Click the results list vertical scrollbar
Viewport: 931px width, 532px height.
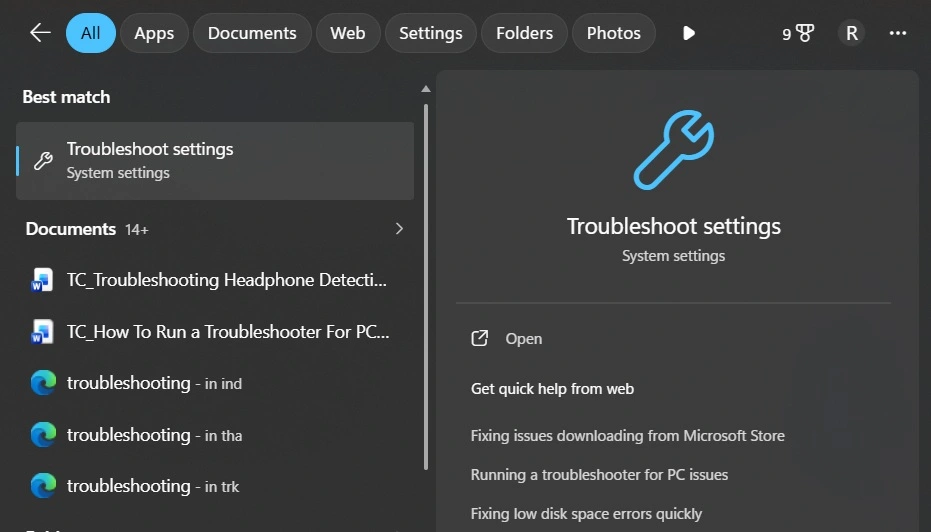coord(426,287)
